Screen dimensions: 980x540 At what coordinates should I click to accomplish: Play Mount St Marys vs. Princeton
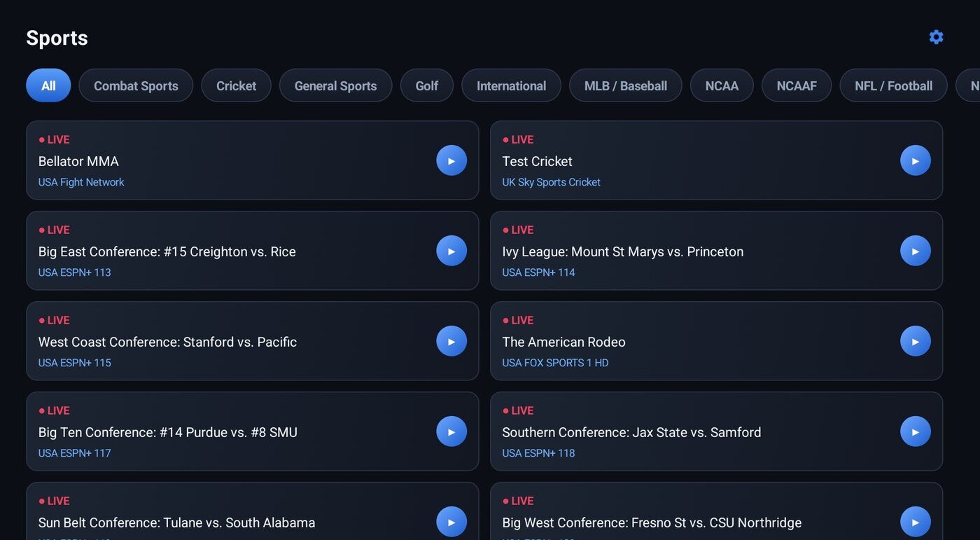[916, 251]
